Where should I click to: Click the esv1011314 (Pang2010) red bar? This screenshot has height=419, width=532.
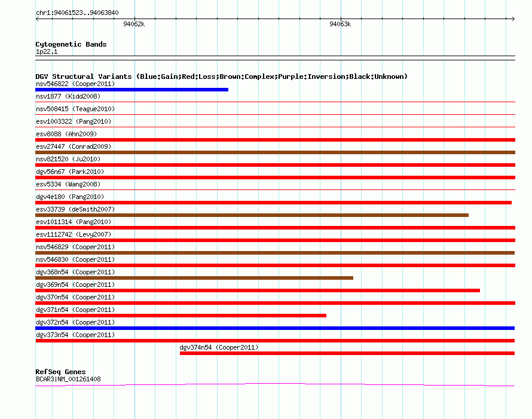(275, 228)
